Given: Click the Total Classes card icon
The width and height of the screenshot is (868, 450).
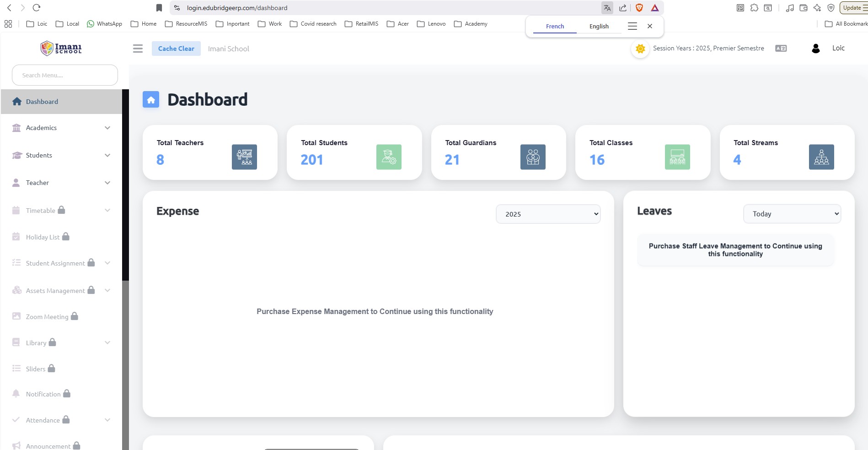Looking at the screenshot, I should [x=677, y=157].
